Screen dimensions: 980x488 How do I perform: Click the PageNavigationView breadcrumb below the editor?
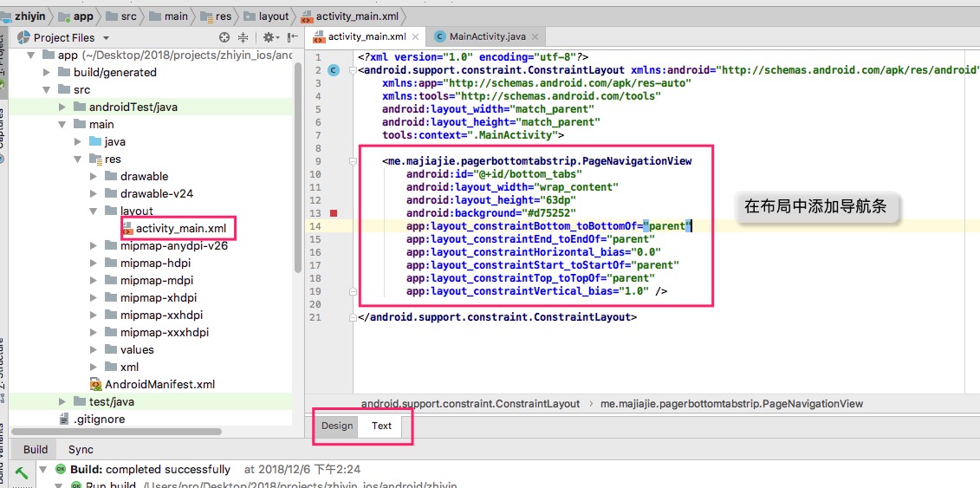732,404
